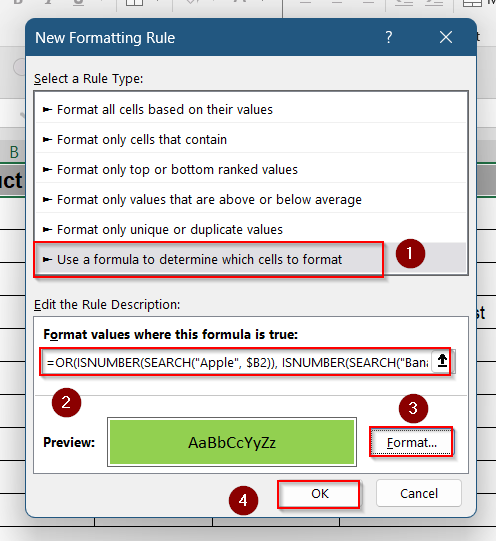Image resolution: width=496 pixels, height=541 pixels.
Task: Open the help question mark
Action: pos(389,37)
